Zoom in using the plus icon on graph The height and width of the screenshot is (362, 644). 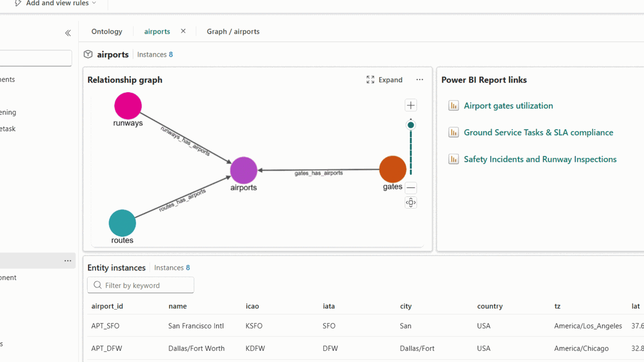click(x=410, y=105)
